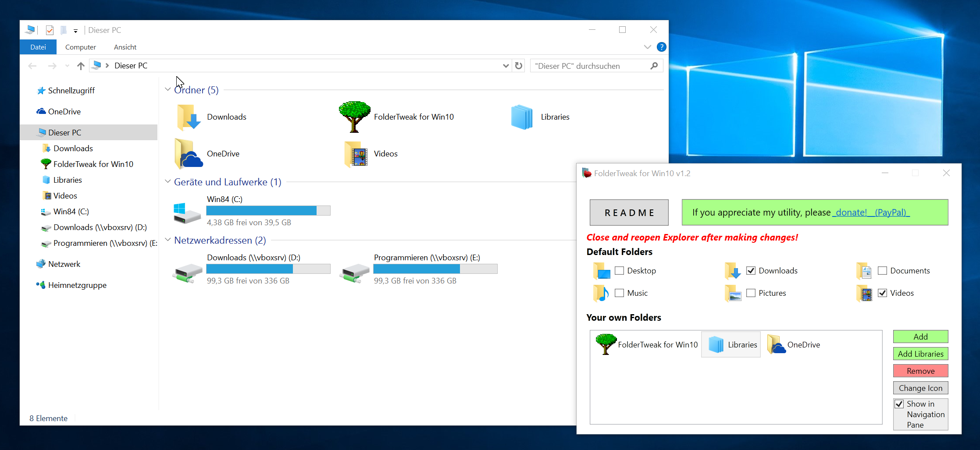The image size is (980, 450).
Task: Click the New Folder icon in Explorer title bar
Action: point(64,30)
